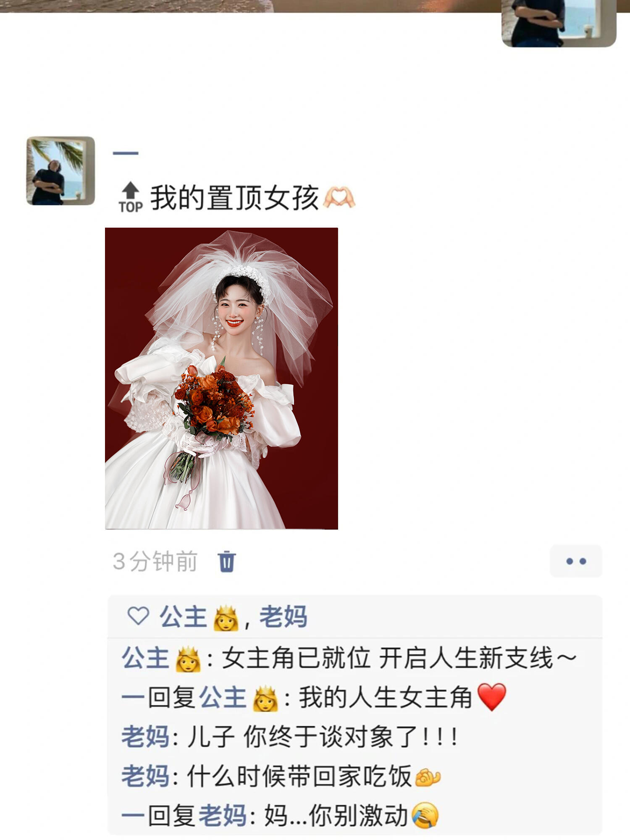Tap the red heart emoji in reply
630x840 pixels.
click(492, 697)
